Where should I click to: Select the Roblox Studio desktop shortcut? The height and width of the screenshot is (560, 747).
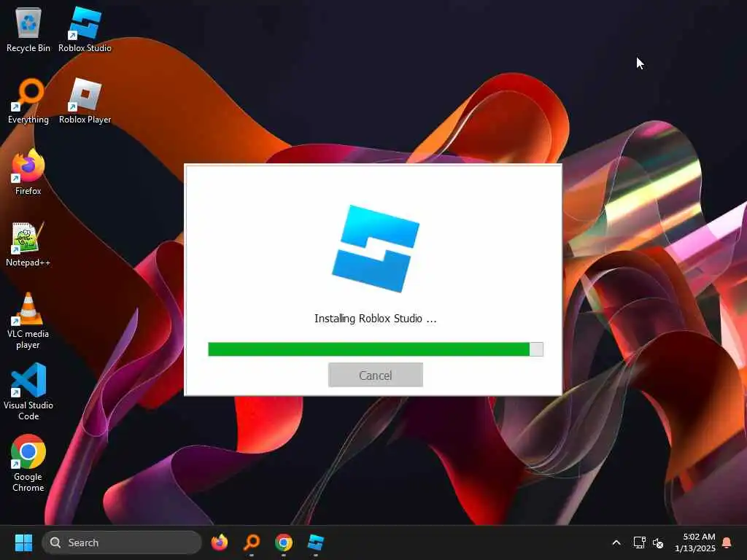coord(85,29)
